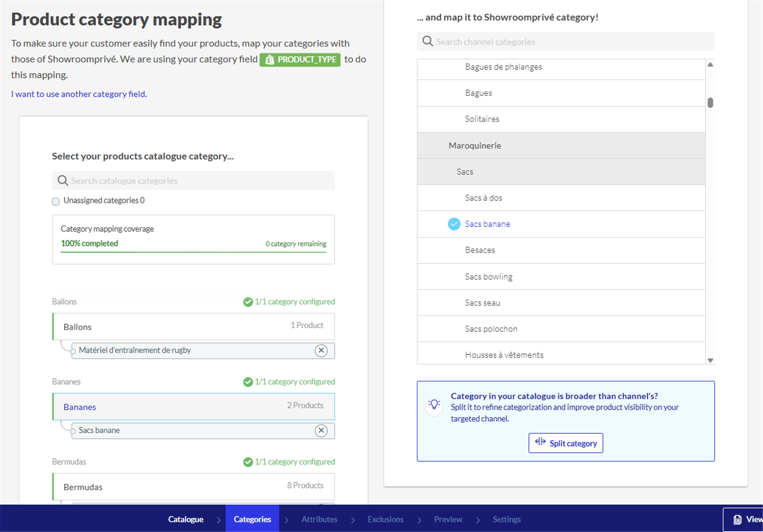Screen dimensions: 763x532
Task: Collapse the Sacs subcategory
Action: click(x=465, y=172)
